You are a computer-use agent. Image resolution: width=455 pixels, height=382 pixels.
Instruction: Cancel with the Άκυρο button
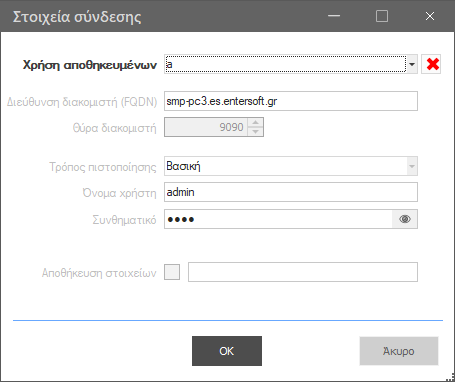coord(399,351)
